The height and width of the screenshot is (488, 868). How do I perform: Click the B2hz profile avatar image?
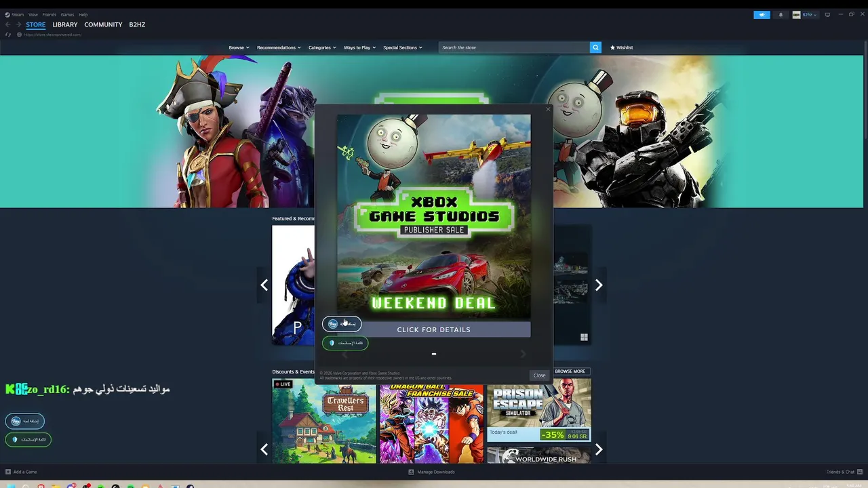tap(796, 14)
